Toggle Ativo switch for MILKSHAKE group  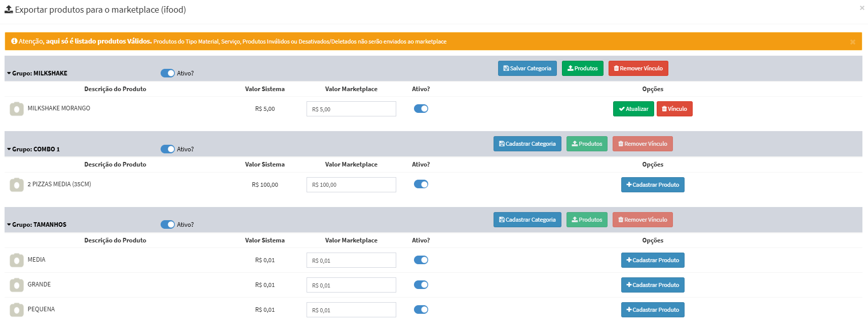[x=168, y=73]
